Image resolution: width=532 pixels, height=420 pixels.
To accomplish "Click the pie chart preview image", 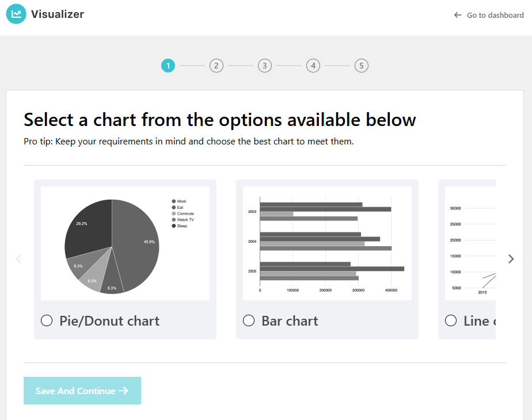I will [125, 243].
